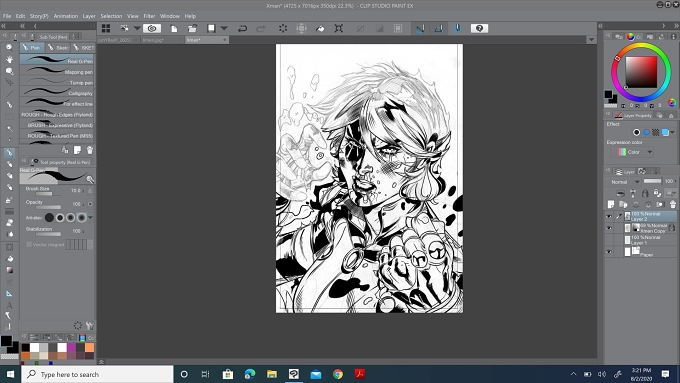Open Save dropdown arrow in command bar
The image size is (680, 383).
(224, 28)
